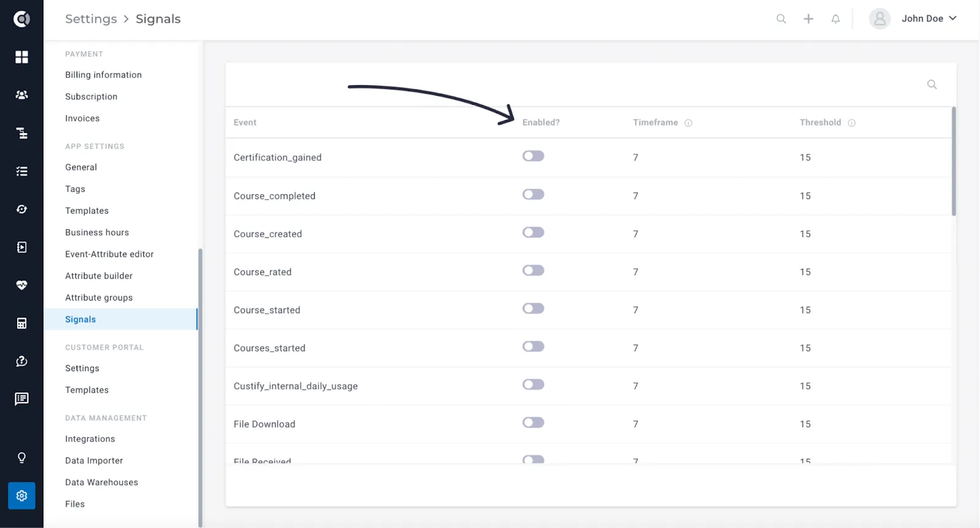This screenshot has height=528, width=980.
Task: Enable the Course_completed signal toggle
Action: (x=533, y=194)
